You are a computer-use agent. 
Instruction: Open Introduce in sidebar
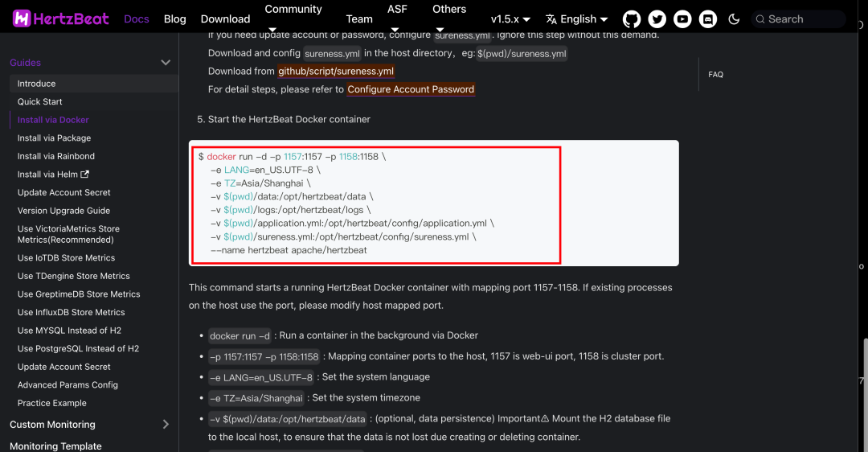[93, 84]
